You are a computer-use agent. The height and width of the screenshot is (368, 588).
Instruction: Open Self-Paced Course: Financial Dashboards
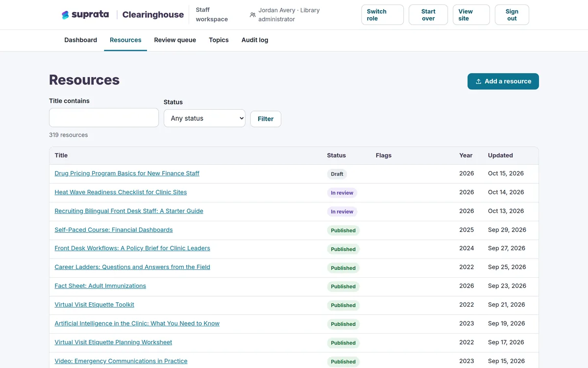pyautogui.click(x=114, y=230)
